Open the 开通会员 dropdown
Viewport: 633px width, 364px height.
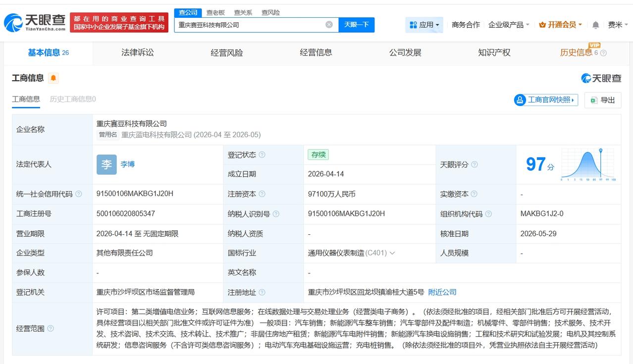pos(560,25)
